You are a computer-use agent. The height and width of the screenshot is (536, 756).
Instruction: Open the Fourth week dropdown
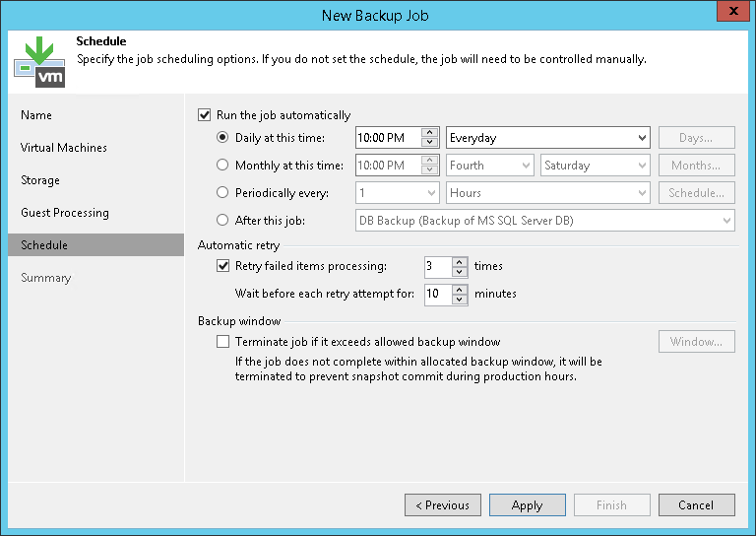(489, 165)
